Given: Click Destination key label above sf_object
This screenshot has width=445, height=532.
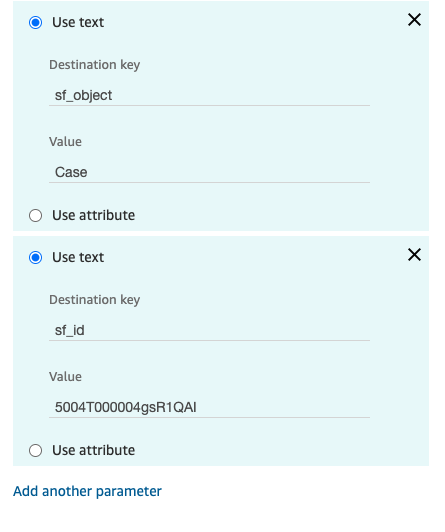Looking at the screenshot, I should [x=95, y=65].
